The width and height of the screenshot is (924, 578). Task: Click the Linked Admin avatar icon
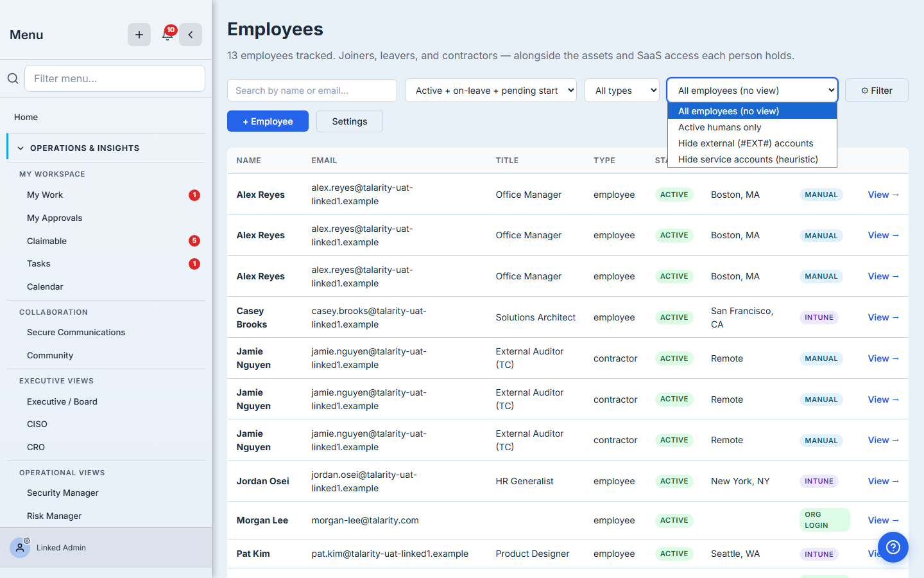(20, 548)
